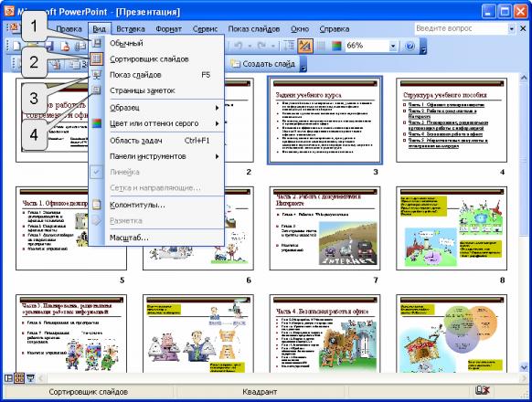Click the Создать слайд button

pos(263,64)
